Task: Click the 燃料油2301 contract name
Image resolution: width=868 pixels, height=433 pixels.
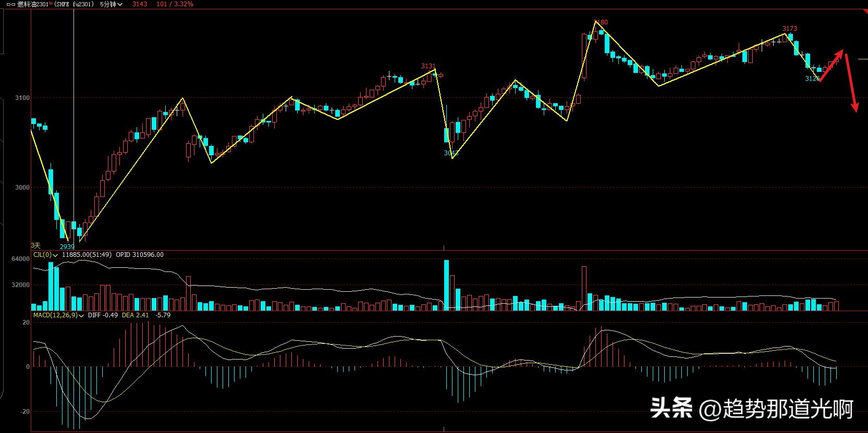Action: [33, 4]
